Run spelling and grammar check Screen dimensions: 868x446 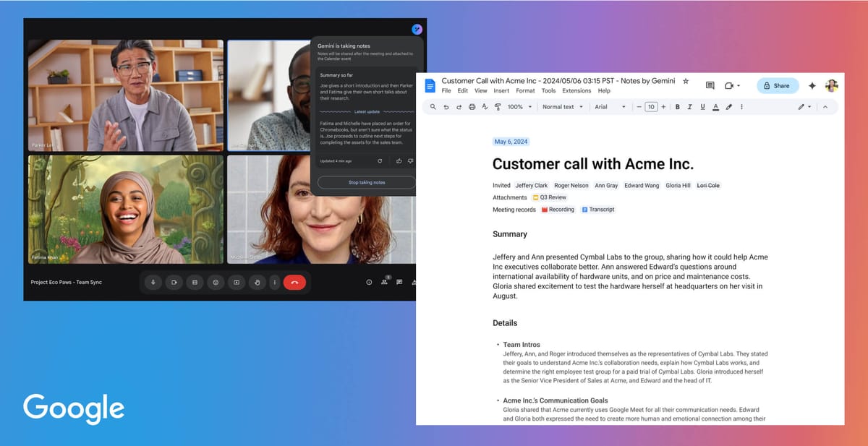pos(485,107)
